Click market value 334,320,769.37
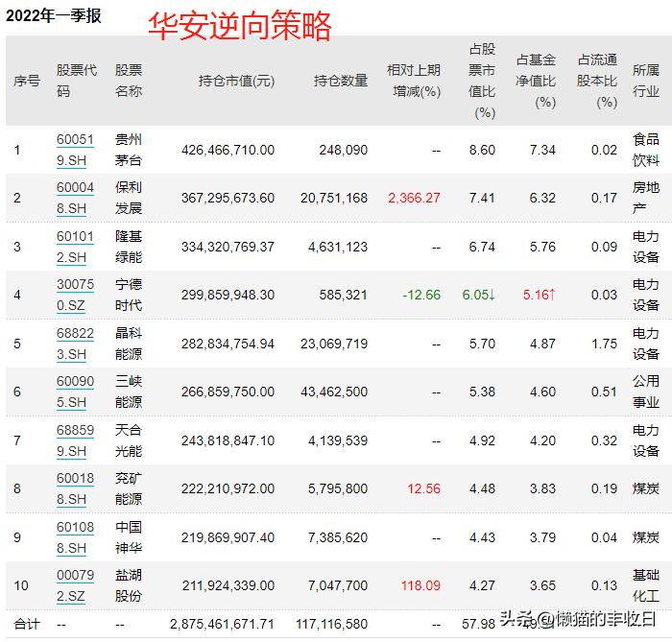Image resolution: width=672 pixels, height=642 pixels. 228,247
